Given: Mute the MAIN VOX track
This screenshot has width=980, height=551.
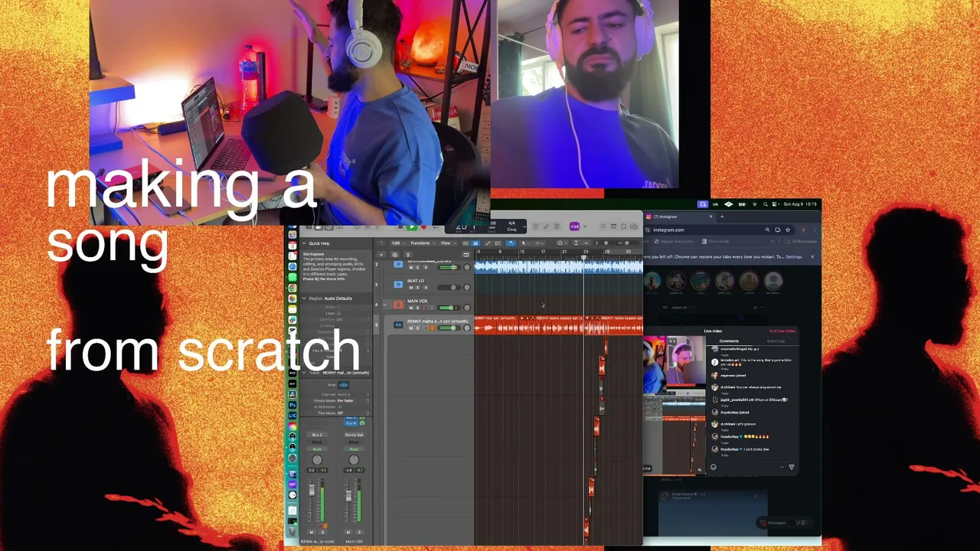Looking at the screenshot, I should (x=410, y=308).
